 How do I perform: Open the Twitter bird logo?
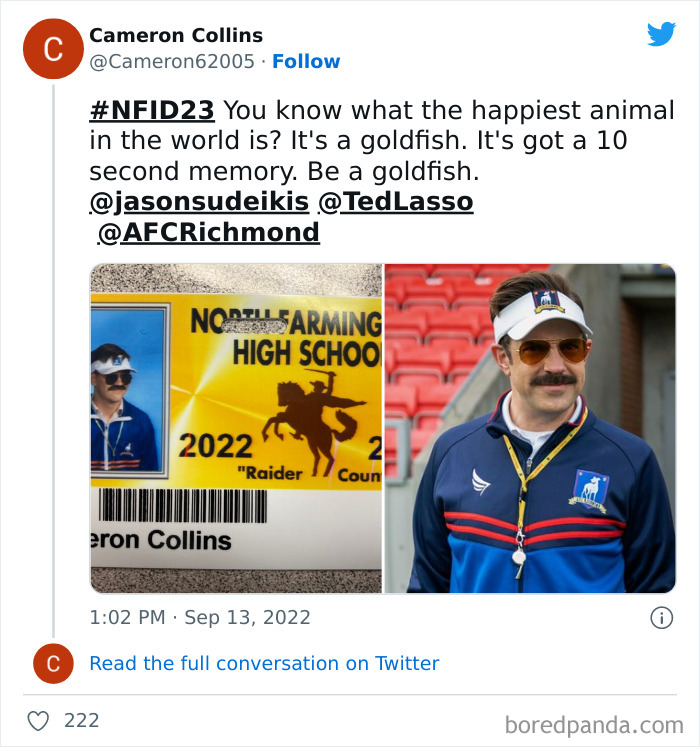pyautogui.click(x=661, y=34)
